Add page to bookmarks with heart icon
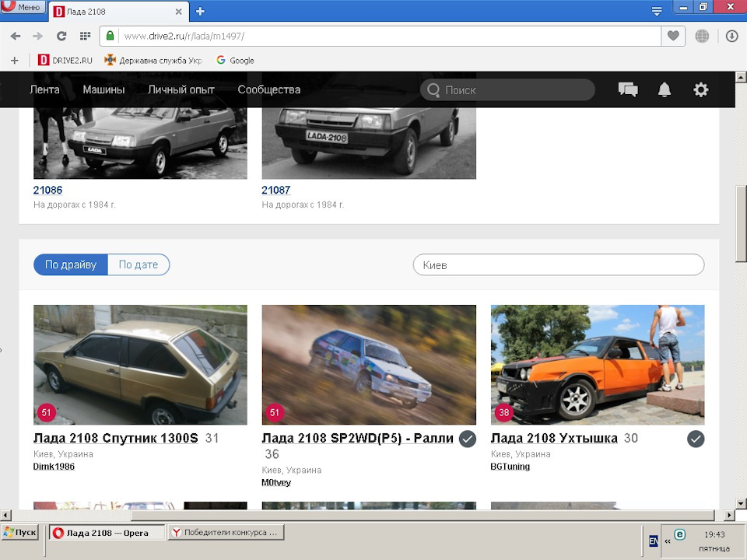747x560 pixels. (x=673, y=36)
